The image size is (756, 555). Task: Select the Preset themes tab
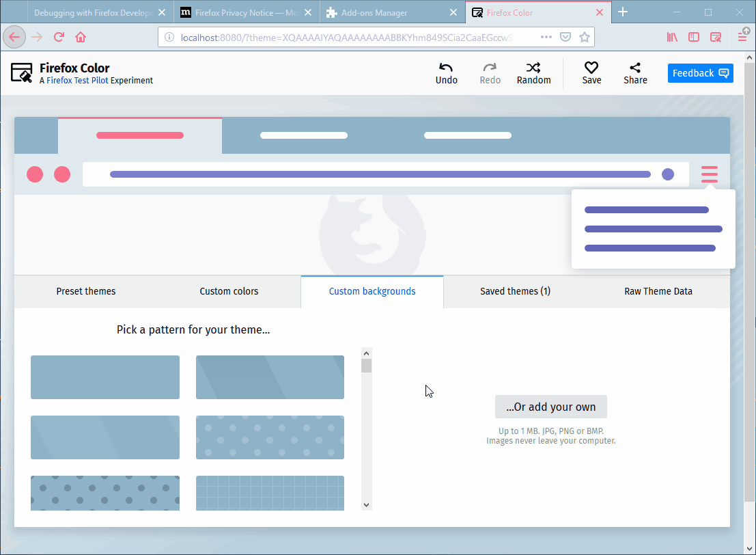click(86, 291)
